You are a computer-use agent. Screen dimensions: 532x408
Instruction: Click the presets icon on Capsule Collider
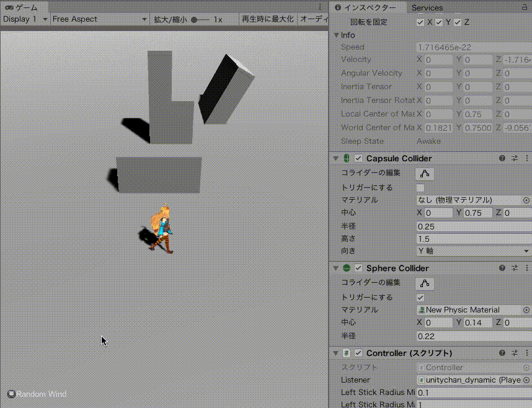pos(515,158)
